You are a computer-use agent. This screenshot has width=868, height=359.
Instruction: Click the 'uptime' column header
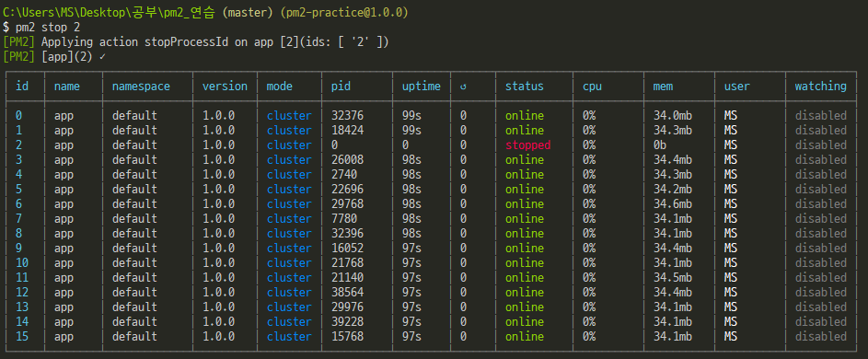pos(422,87)
